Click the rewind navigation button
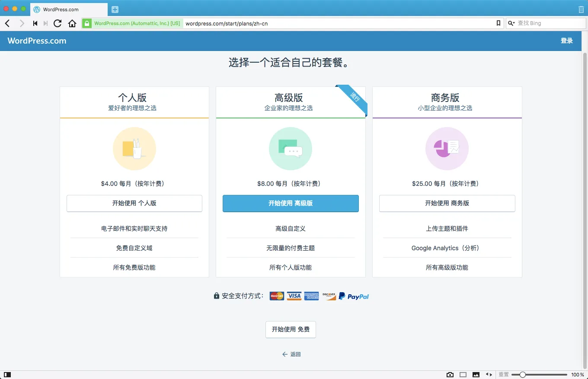Image resolution: width=588 pixels, height=379 pixels. (35, 23)
